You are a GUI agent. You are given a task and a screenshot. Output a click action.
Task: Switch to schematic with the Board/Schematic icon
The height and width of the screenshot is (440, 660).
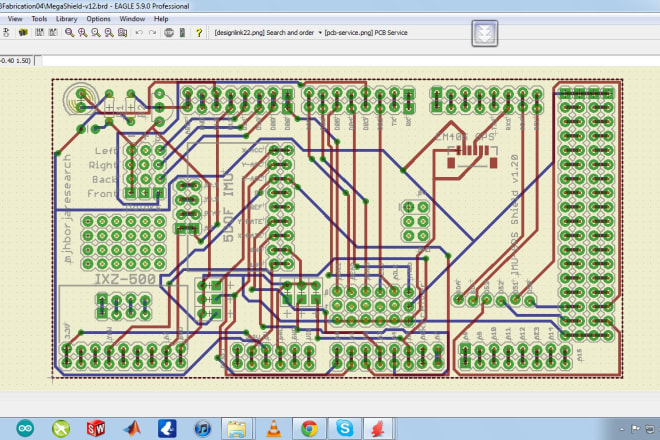6,32
